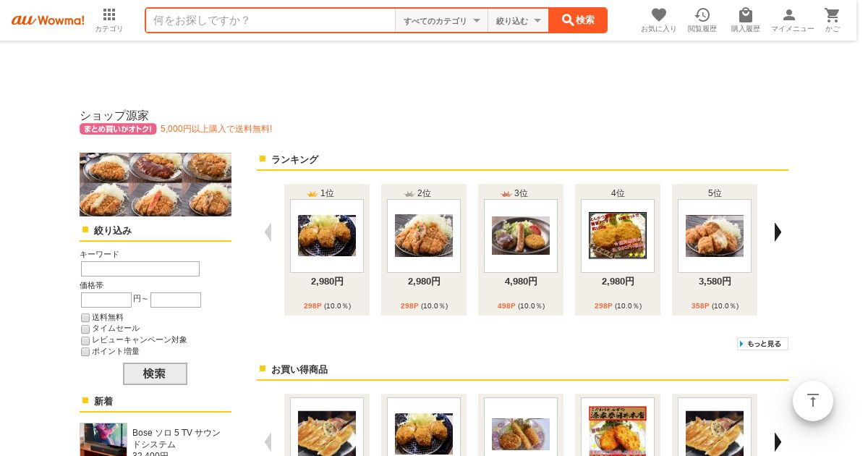Select the 1位 ranked product thumbnail
This screenshot has width=868, height=456.
click(327, 236)
